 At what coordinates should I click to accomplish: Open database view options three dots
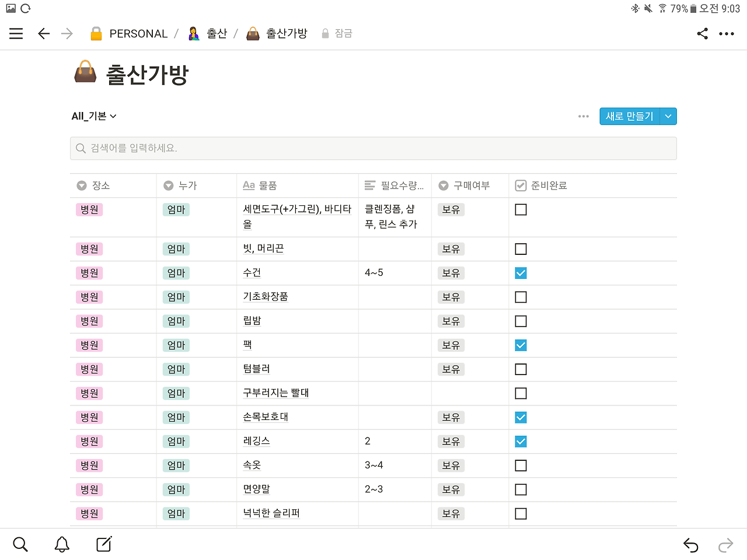(584, 116)
